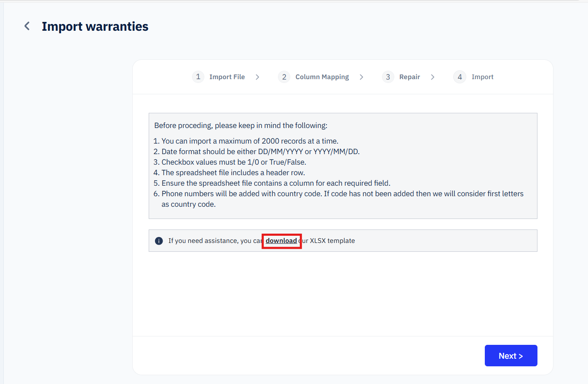
Task: Click the 2000 records maximum instruction
Action: click(250, 141)
